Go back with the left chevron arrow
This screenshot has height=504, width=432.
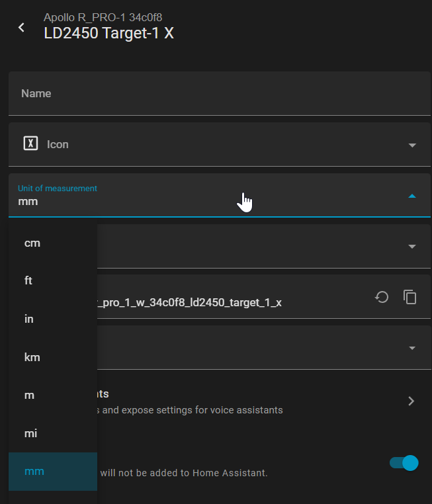[x=22, y=27]
